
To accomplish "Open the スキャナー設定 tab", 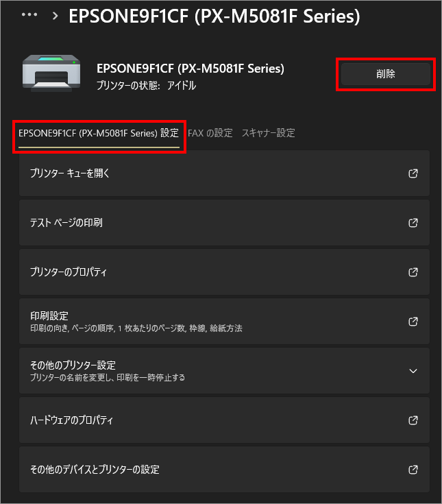I will (268, 133).
